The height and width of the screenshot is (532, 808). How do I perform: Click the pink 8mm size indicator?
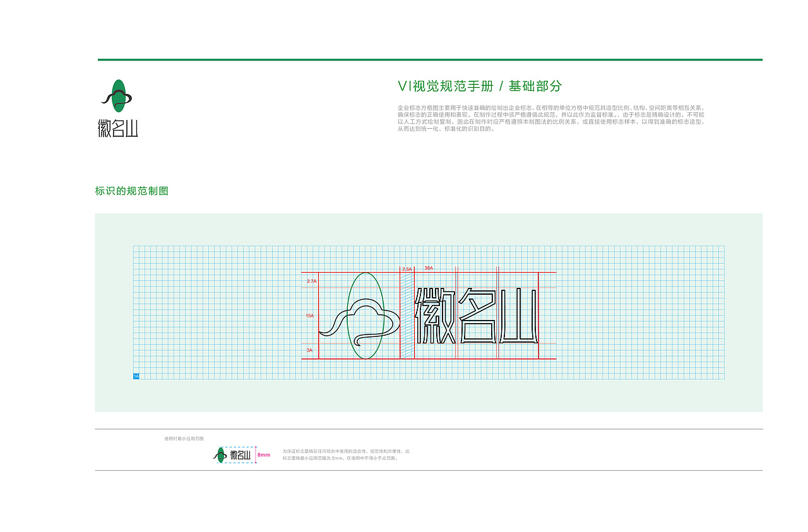point(264,454)
